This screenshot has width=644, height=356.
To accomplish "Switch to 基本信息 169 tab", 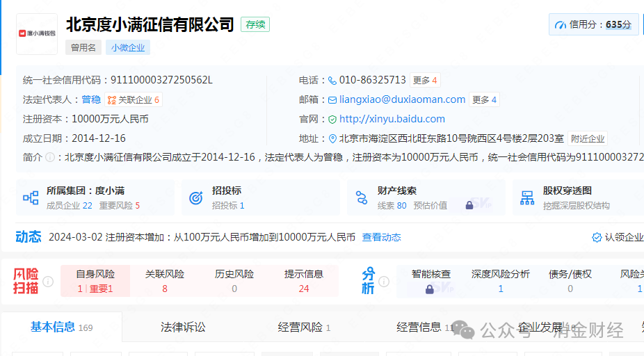I will (62, 327).
